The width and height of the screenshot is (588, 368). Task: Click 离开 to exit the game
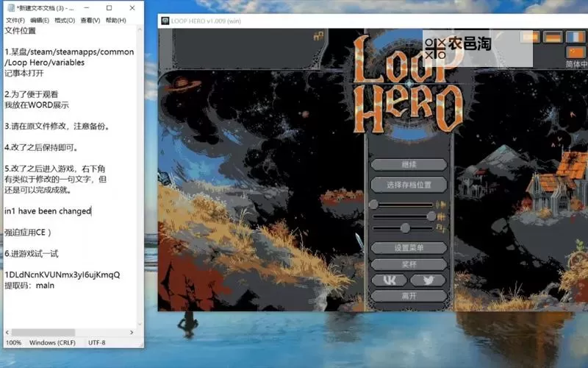tap(409, 296)
